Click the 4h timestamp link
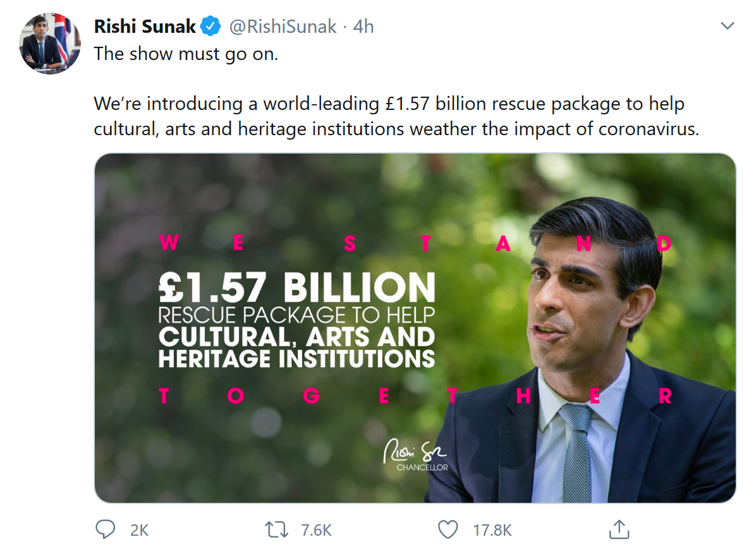The image size is (756, 554). [363, 27]
